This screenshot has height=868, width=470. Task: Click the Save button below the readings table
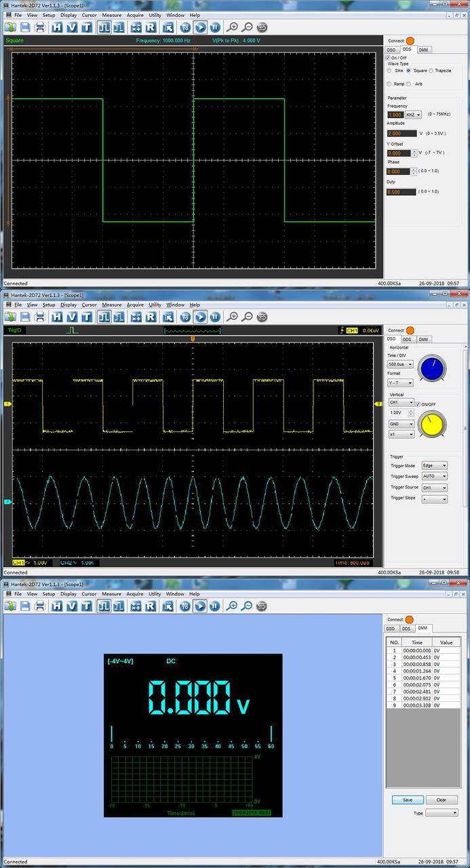pyautogui.click(x=408, y=800)
